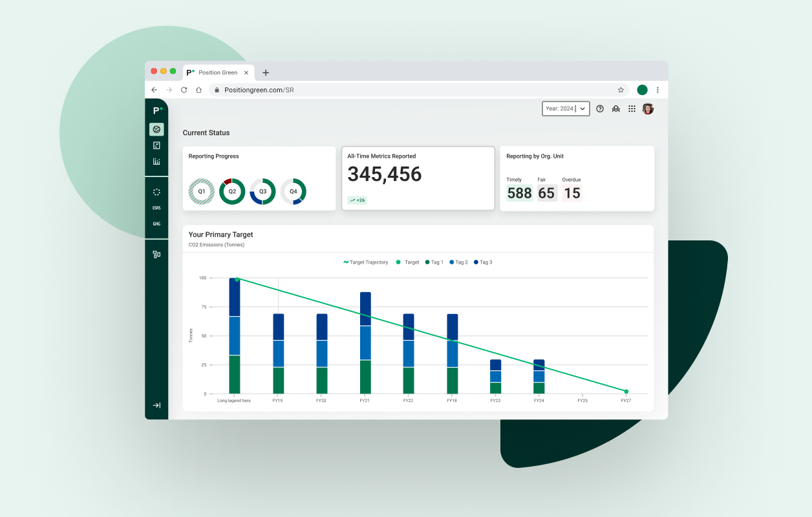812x517 pixels.
Task: Click the Overdue count in Reporting by Org Unit
Action: point(572,193)
